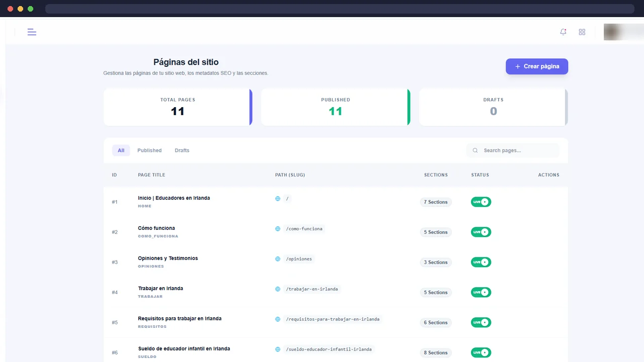Click globe icon beside /requisitos-para-trabajar-en-irlanda
The width and height of the screenshot is (644, 362).
point(278,319)
